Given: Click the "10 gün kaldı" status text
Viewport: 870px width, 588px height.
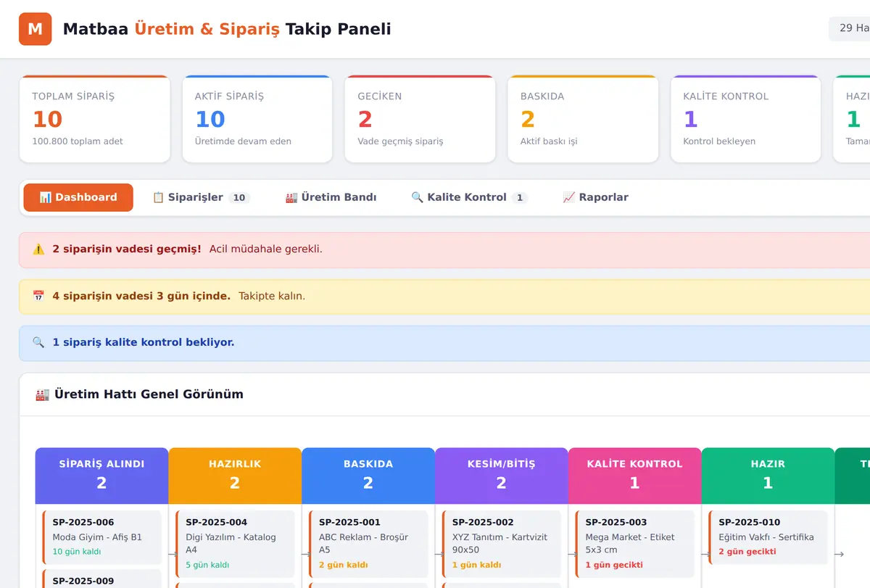Looking at the screenshot, I should (x=77, y=552).
